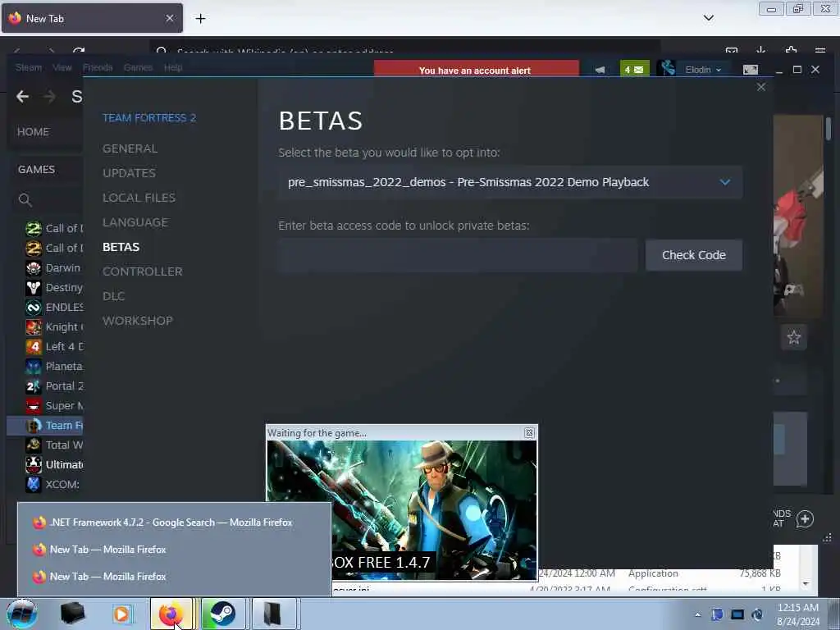This screenshot has height=630, width=840.
Task: Close the 'Waiting for the game' popup
Action: [529, 432]
